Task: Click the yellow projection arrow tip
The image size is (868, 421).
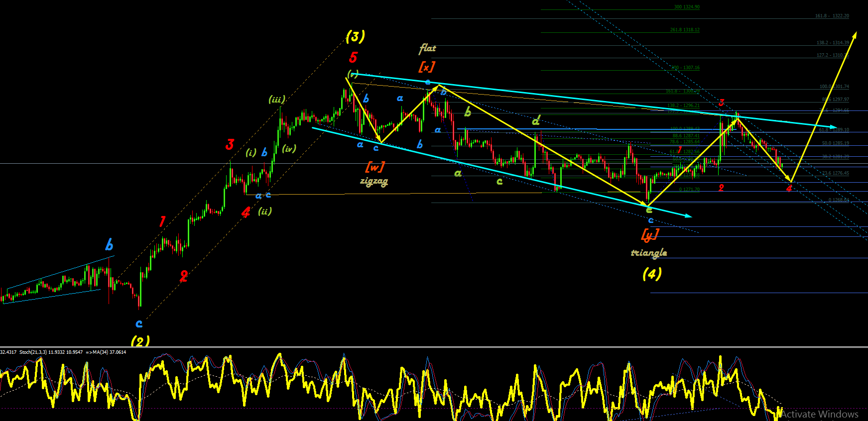Action: click(x=855, y=34)
